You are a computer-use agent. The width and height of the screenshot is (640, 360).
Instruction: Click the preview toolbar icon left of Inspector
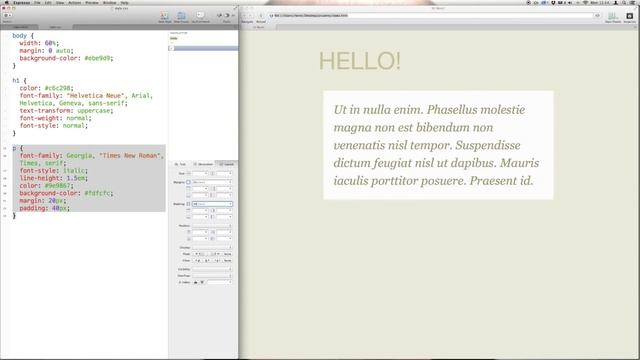coord(613,16)
